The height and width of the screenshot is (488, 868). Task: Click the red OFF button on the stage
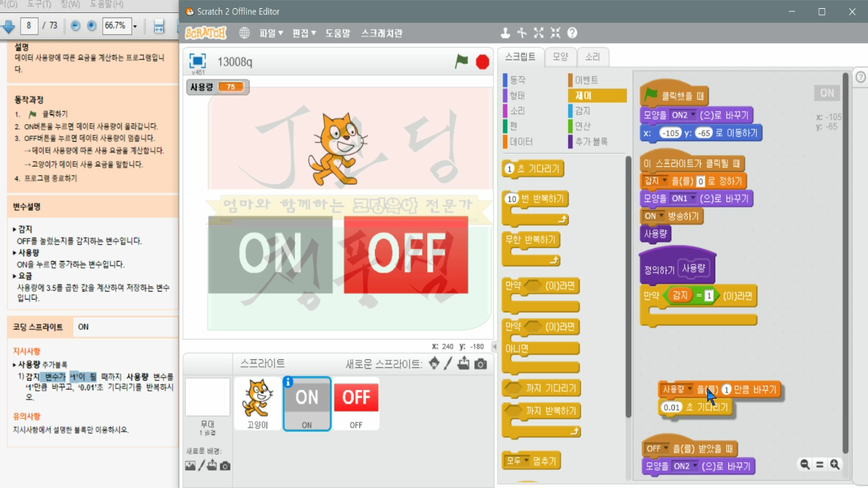point(406,255)
